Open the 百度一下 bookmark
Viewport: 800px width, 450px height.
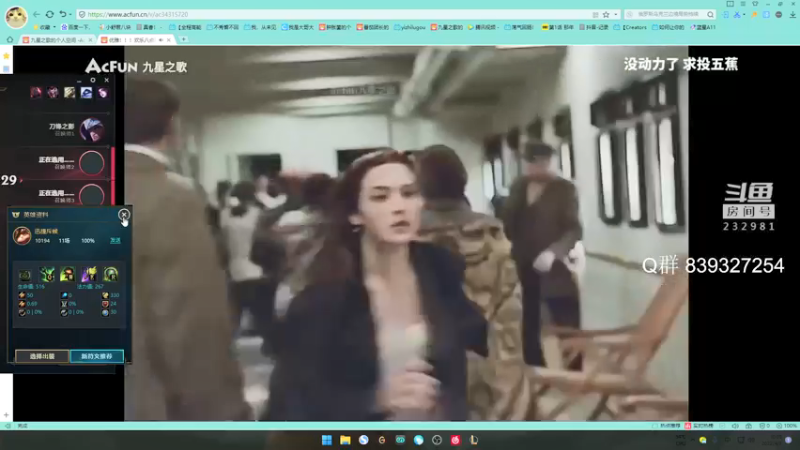[x=76, y=27]
